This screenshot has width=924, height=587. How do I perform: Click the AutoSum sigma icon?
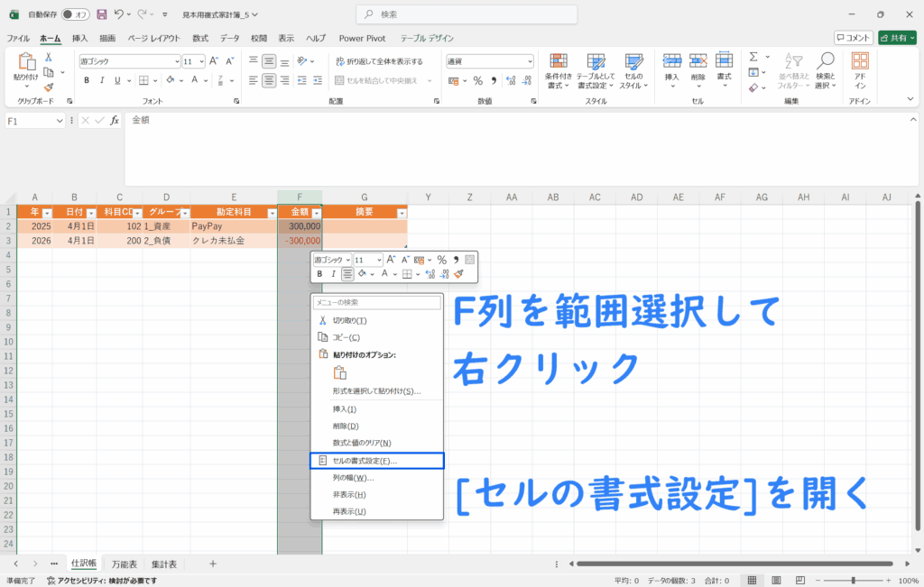pos(753,57)
